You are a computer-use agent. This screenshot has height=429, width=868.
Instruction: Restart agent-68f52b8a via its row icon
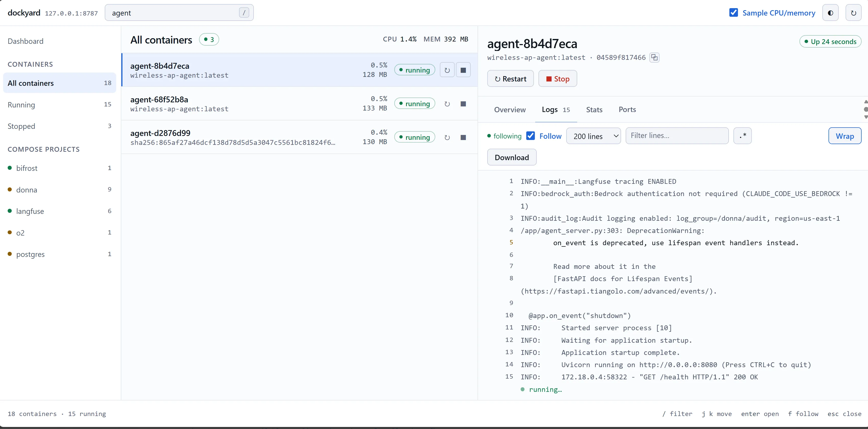click(x=447, y=104)
